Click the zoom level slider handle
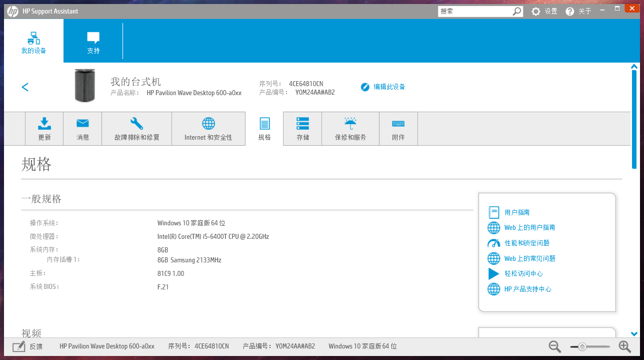 [x=582, y=347]
